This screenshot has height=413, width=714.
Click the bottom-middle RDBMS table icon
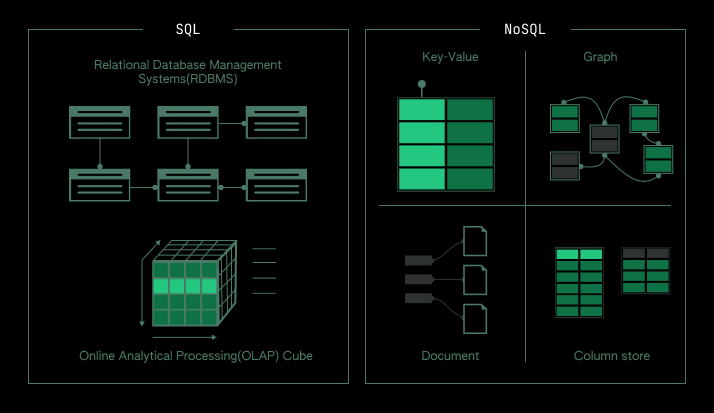(188, 185)
